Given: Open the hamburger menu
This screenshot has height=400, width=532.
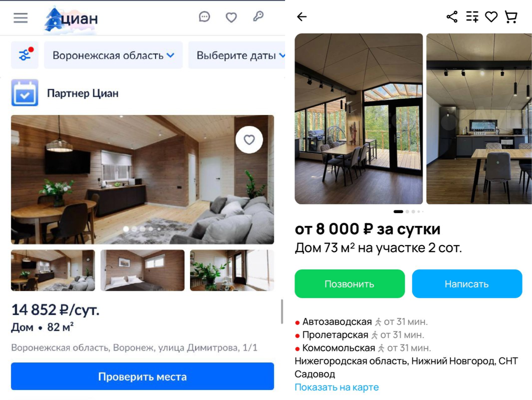Looking at the screenshot, I should click(x=21, y=18).
